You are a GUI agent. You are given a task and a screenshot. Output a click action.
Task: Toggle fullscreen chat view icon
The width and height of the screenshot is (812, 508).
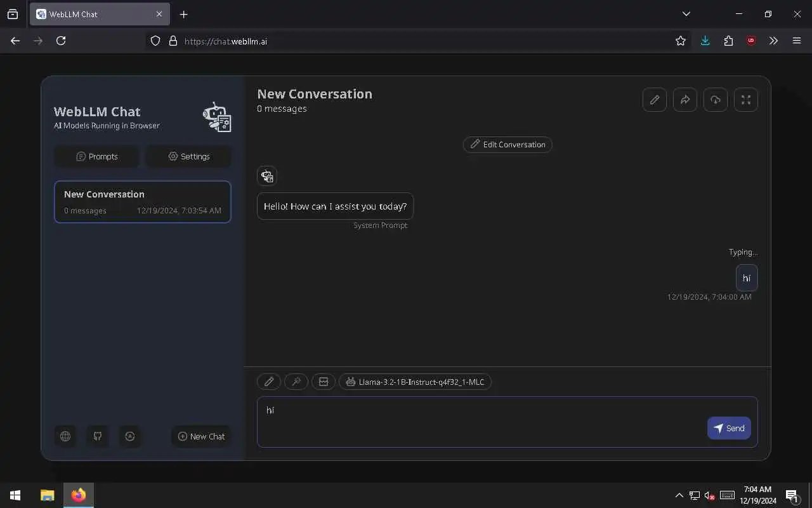[x=746, y=100]
